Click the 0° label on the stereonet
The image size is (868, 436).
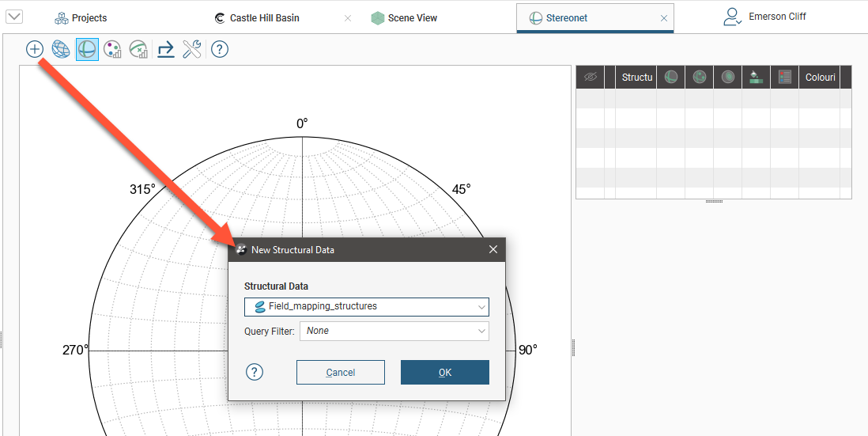click(x=302, y=123)
